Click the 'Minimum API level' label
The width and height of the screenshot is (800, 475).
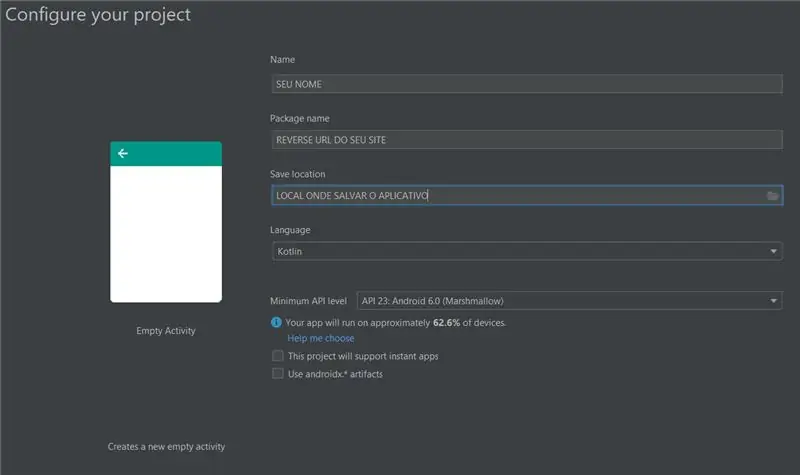tap(308, 301)
